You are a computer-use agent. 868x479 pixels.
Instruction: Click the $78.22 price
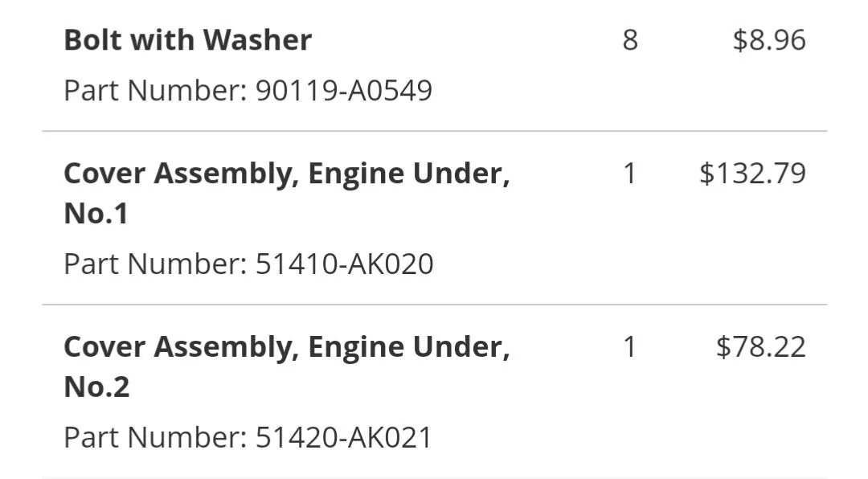(760, 346)
